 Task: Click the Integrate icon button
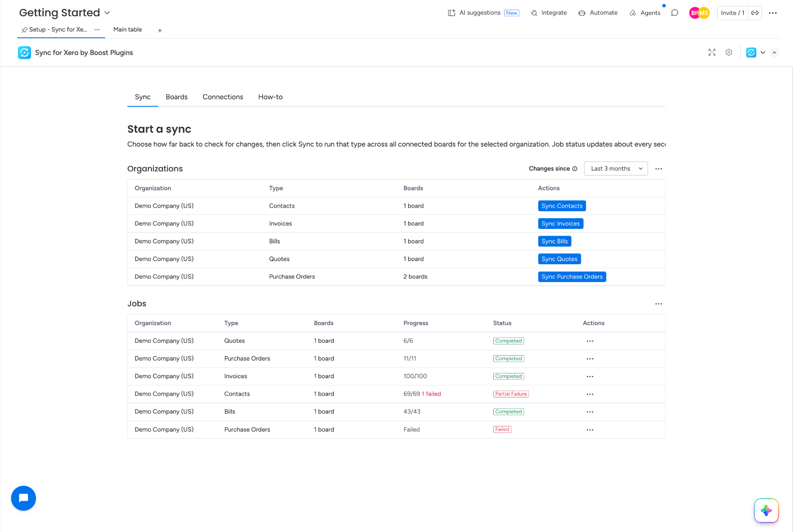549,13
